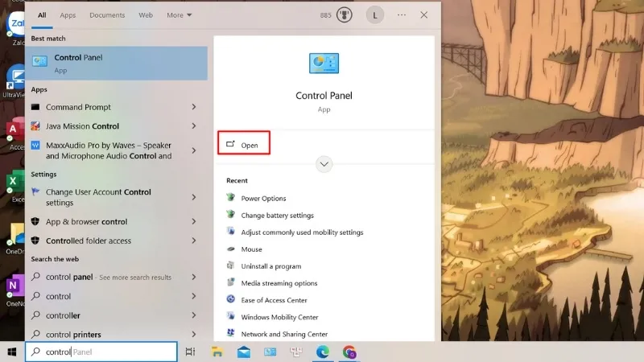Click Open to launch Control Panel

243,145
